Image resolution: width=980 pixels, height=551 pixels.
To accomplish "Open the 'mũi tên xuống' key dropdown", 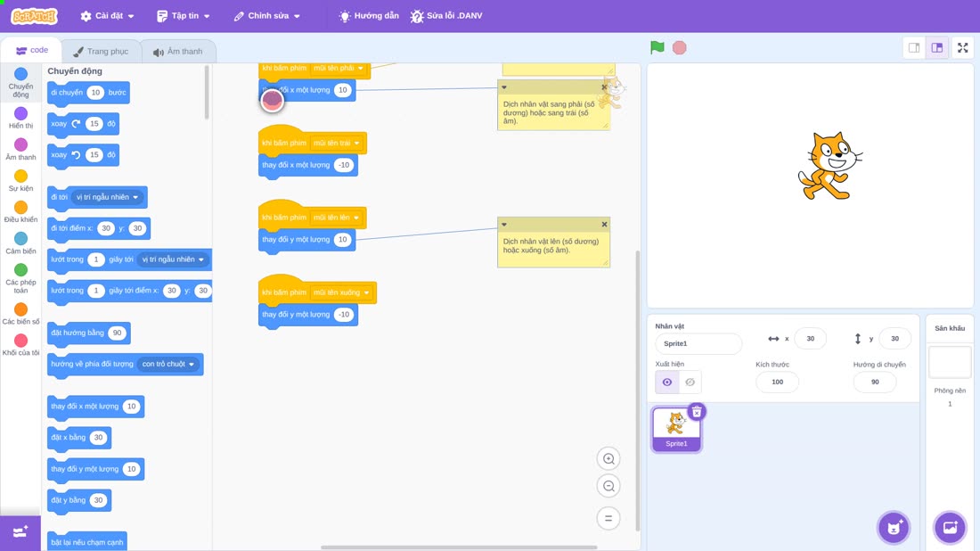I will pos(341,292).
